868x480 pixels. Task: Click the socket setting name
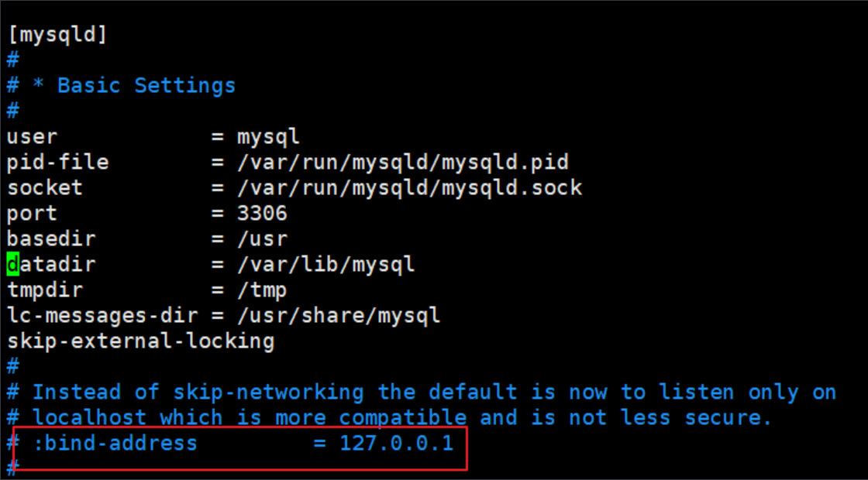(x=45, y=188)
